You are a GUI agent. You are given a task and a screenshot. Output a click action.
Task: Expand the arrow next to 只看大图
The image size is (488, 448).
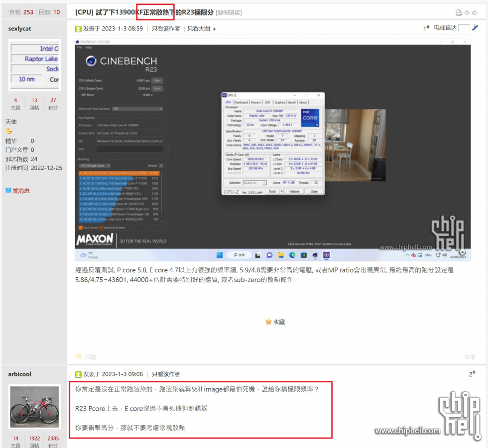click(x=215, y=29)
